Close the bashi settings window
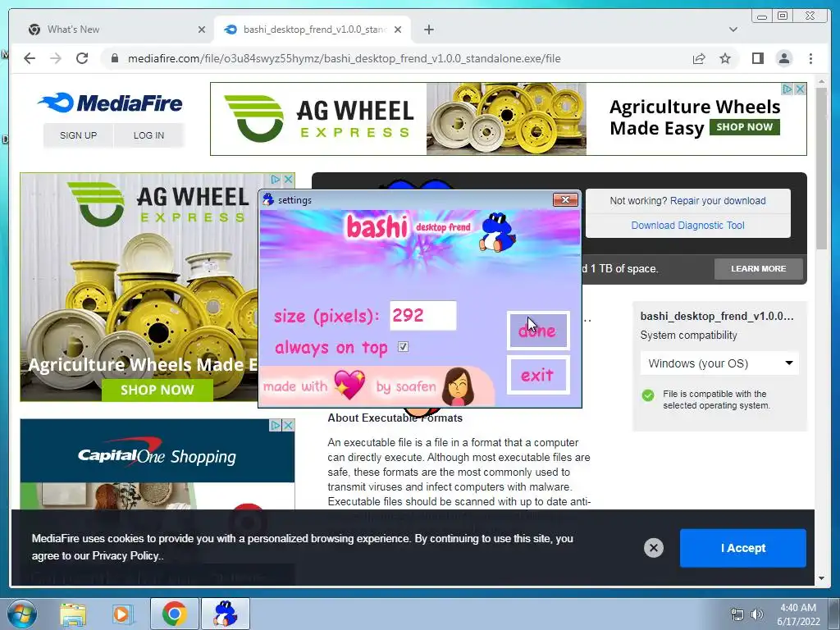This screenshot has height=630, width=840. [x=565, y=200]
